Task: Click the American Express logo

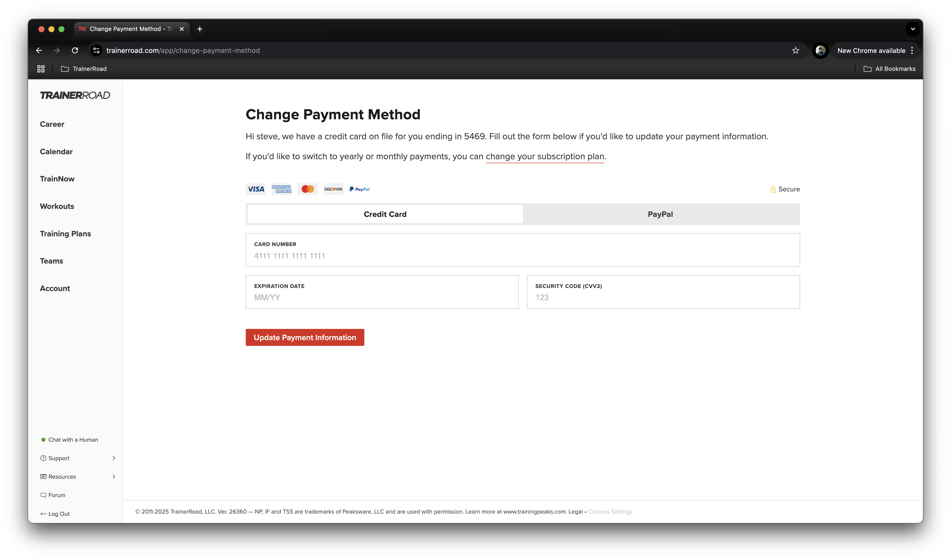Action: (282, 189)
